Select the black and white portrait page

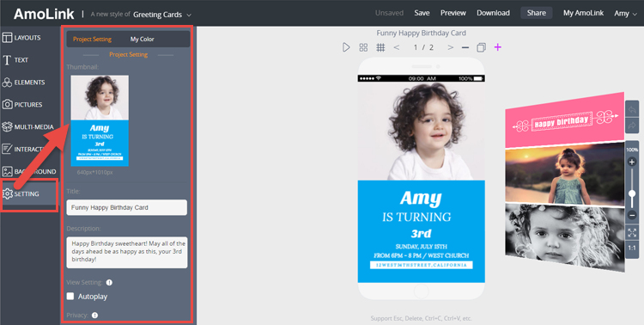pyautogui.click(x=564, y=236)
